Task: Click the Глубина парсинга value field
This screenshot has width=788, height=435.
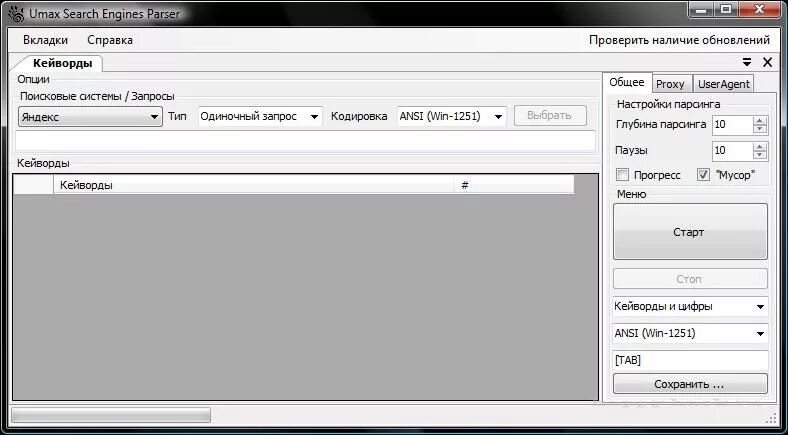Action: coord(733,125)
